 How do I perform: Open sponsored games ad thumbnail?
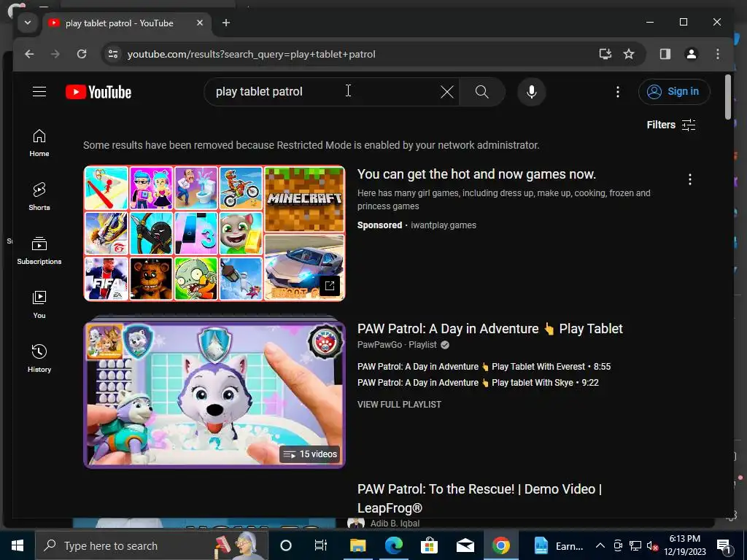[214, 233]
